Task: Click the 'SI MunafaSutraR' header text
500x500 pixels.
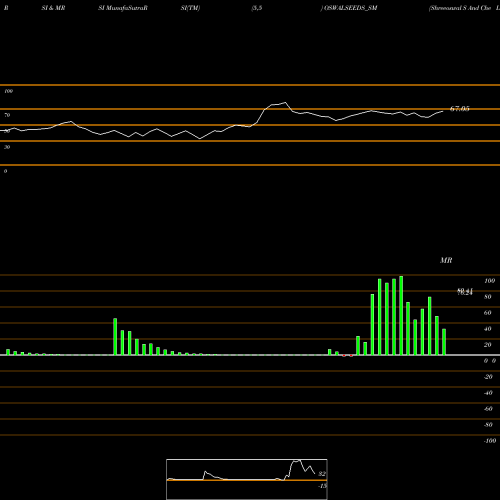Action: (x=123, y=8)
